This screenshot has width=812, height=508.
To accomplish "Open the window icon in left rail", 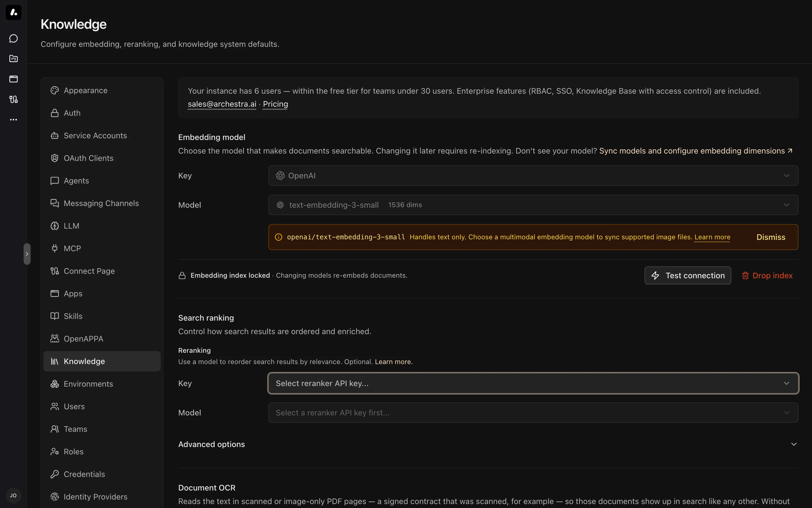I will (x=14, y=79).
